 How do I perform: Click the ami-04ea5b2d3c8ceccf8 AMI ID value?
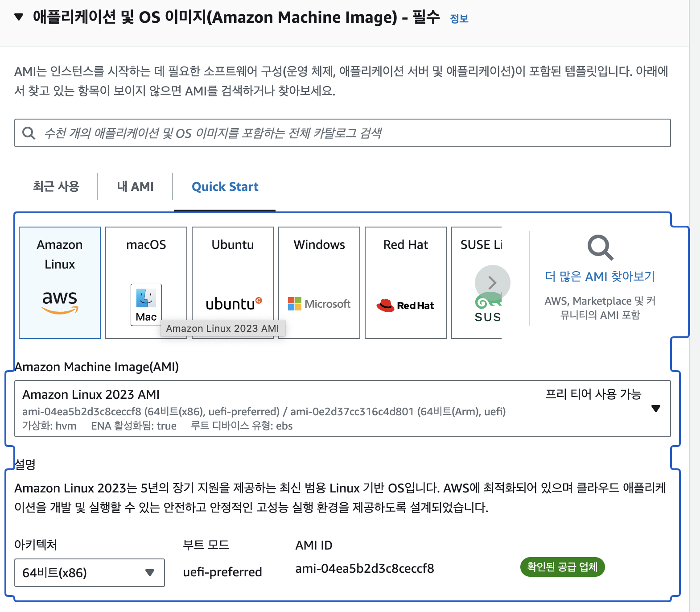365,568
